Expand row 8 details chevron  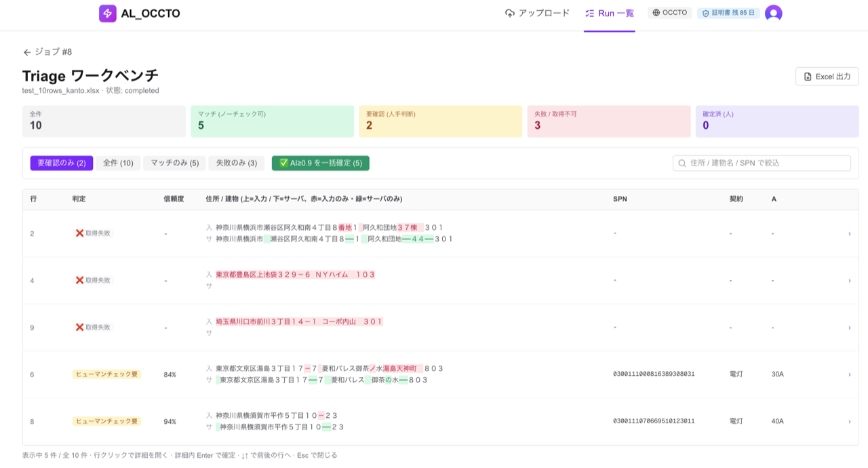point(849,421)
